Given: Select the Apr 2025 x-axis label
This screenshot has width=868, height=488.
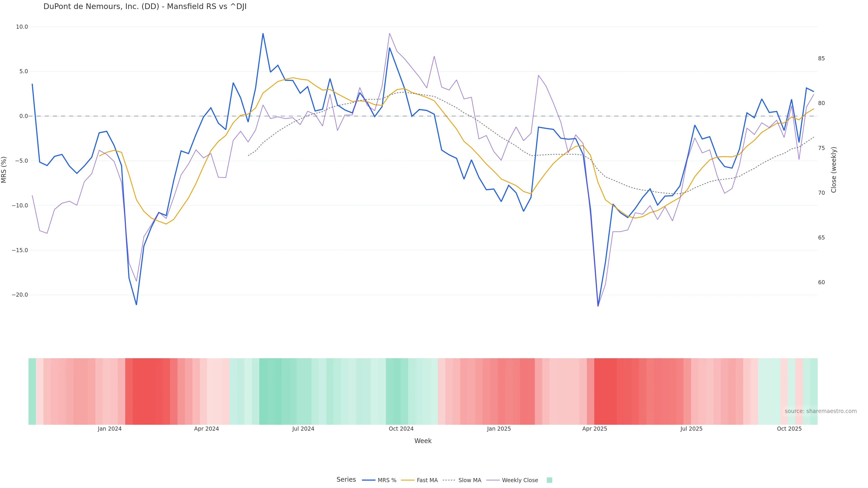Looking at the screenshot, I should pyautogui.click(x=594, y=429).
